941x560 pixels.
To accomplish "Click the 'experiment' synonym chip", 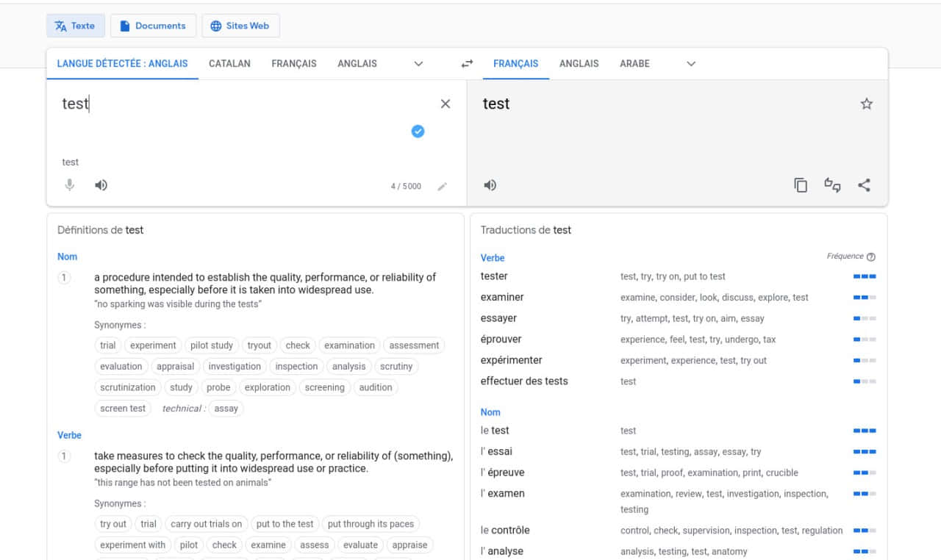I will pyautogui.click(x=153, y=345).
